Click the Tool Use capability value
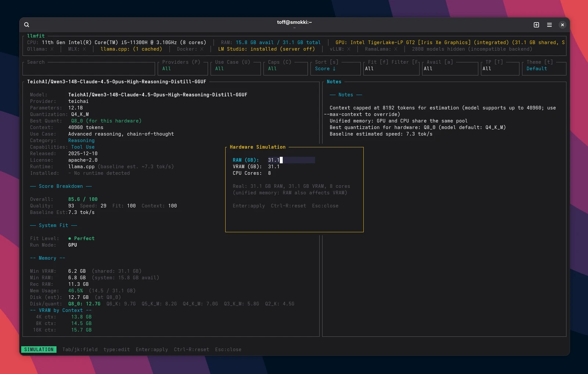The image size is (588, 374). pos(83,147)
